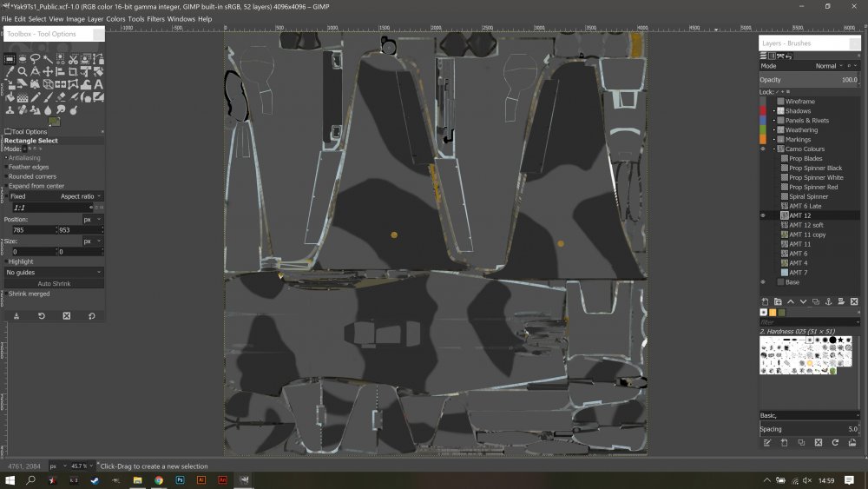The image size is (868, 489).
Task: Select the Rectangle Select tool in toolbox
Action: click(x=10, y=59)
